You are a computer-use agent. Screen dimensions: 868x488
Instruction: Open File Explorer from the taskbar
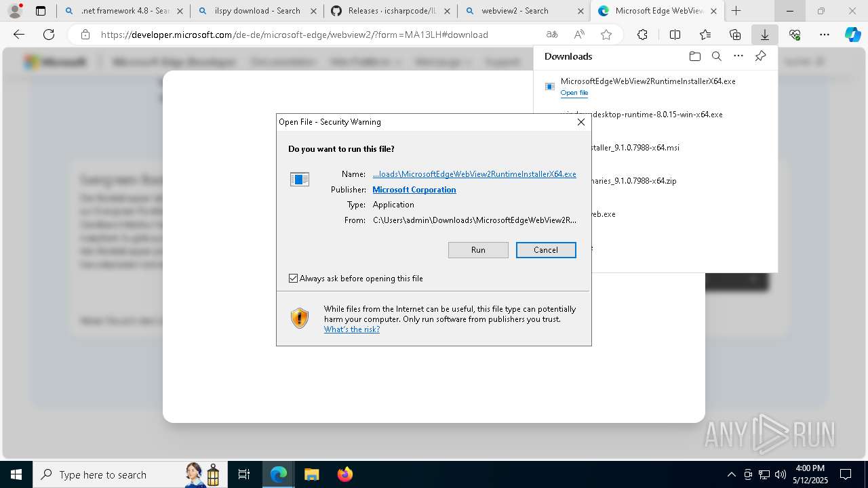pyautogui.click(x=311, y=474)
